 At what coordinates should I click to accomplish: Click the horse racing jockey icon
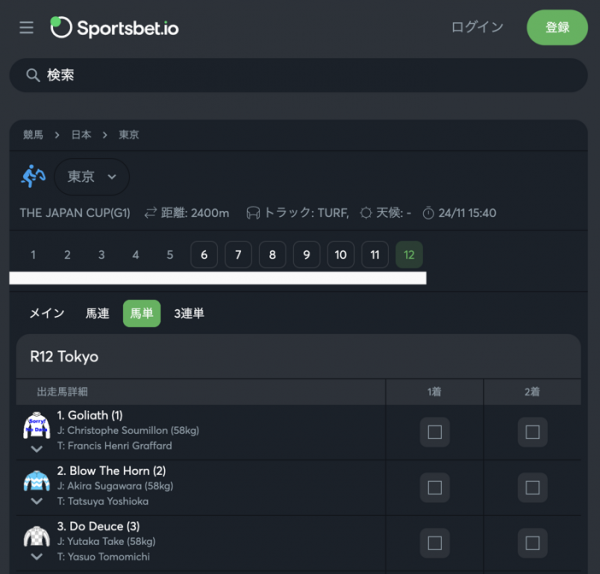pyautogui.click(x=33, y=176)
